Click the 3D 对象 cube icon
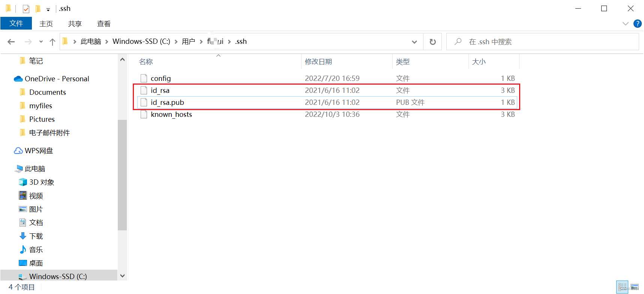644x294 pixels. pos(23,182)
